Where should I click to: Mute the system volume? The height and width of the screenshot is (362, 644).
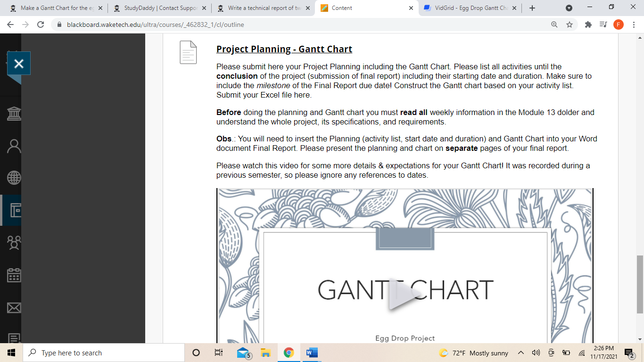pyautogui.click(x=536, y=353)
